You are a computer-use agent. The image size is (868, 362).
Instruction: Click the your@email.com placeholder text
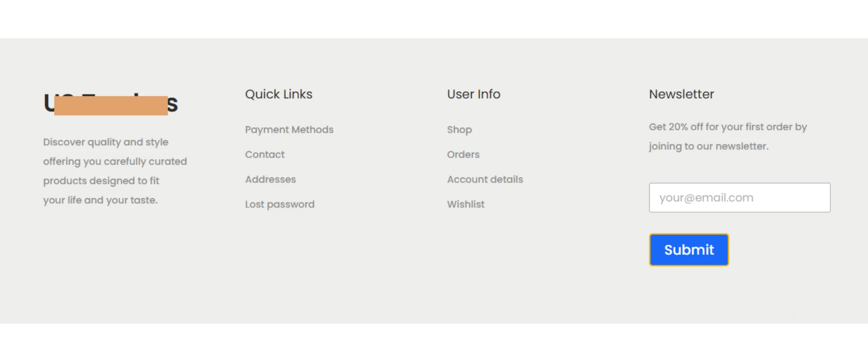click(706, 198)
